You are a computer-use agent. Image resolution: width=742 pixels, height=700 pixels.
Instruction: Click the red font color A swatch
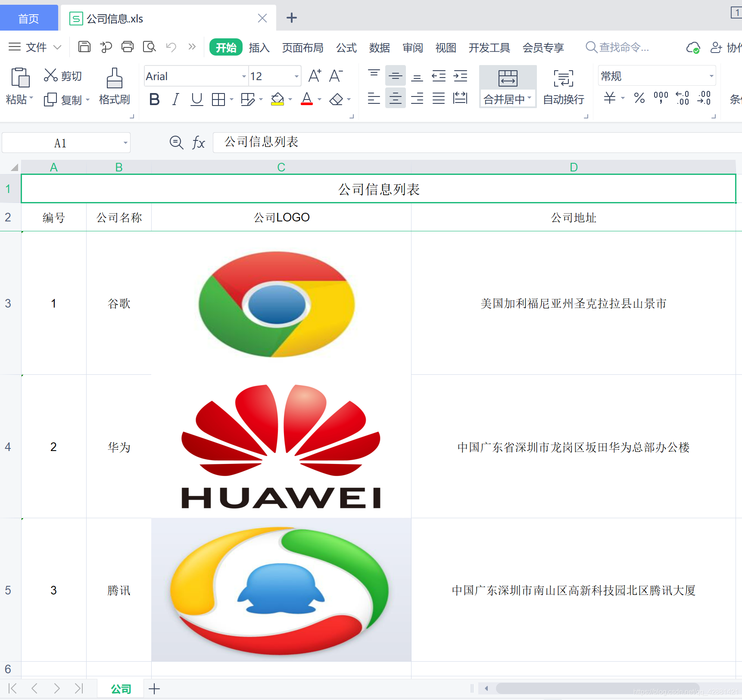coord(307,100)
